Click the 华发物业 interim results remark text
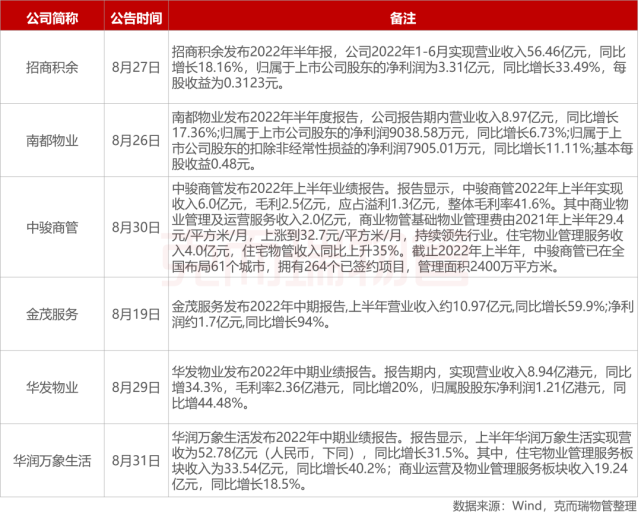 click(402, 387)
